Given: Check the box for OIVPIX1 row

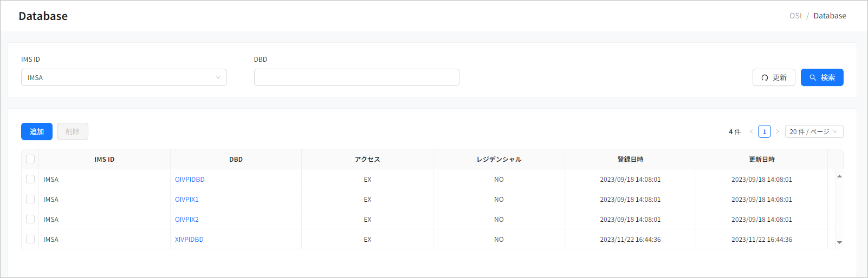Looking at the screenshot, I should pos(30,199).
